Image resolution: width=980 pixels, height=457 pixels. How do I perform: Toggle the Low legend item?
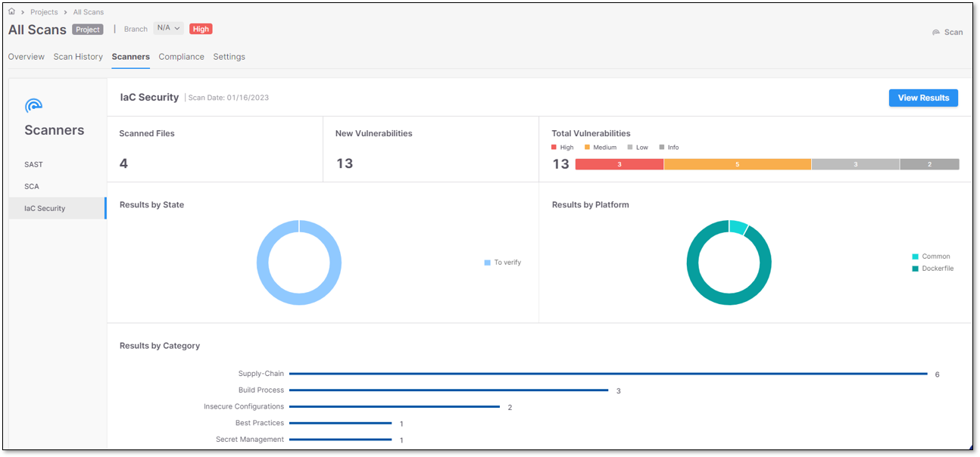tap(638, 148)
